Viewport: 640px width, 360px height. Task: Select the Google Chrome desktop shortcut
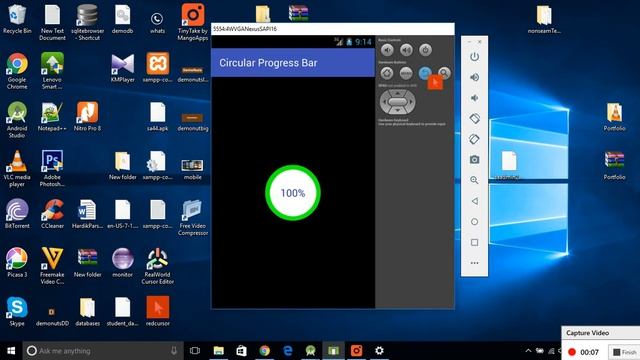(17, 71)
